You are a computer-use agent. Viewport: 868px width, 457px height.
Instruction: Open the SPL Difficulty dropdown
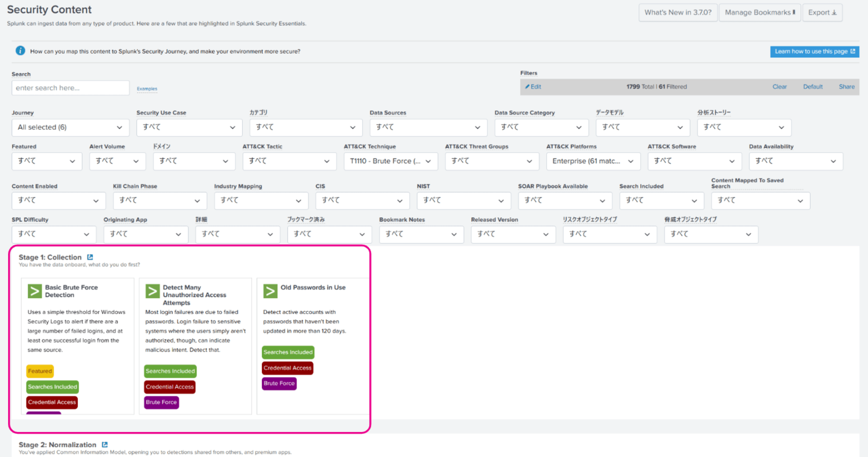tap(54, 234)
